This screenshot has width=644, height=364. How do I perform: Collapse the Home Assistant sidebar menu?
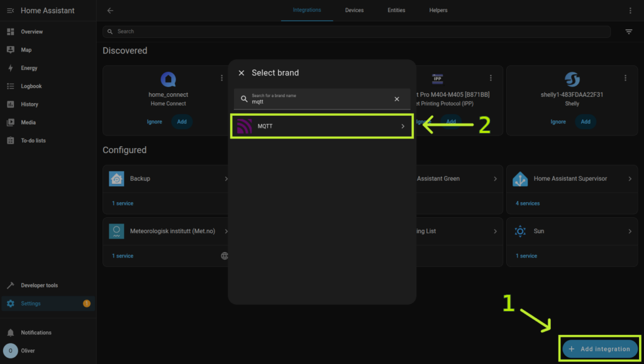pos(10,11)
